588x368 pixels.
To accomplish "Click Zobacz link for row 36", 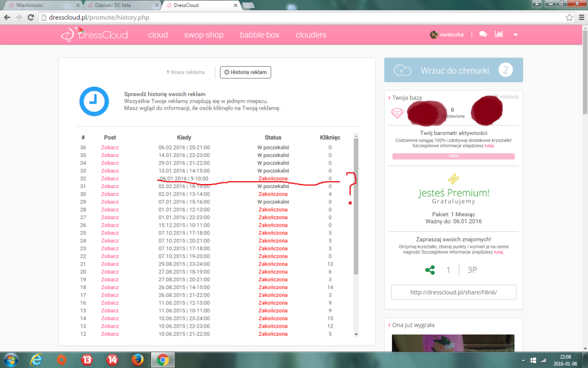I will pos(110,148).
